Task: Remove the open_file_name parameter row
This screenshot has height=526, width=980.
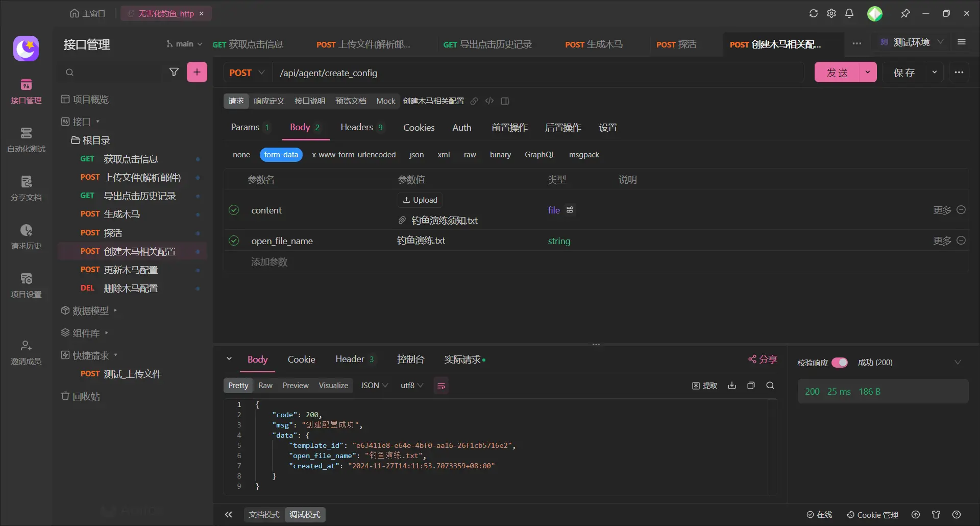Action: (961, 240)
